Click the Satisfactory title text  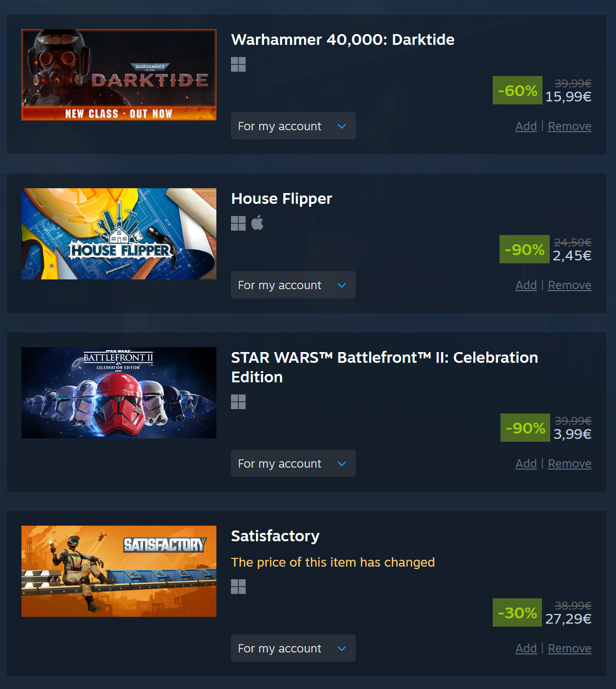pos(275,536)
